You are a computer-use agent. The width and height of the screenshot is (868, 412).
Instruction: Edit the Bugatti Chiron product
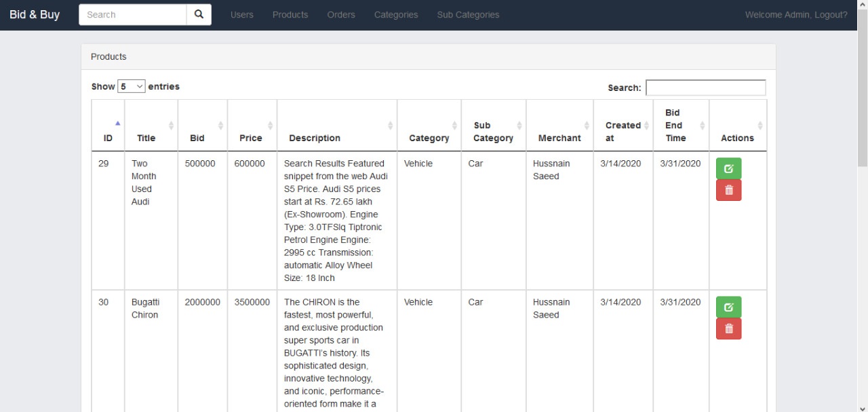pyautogui.click(x=728, y=307)
